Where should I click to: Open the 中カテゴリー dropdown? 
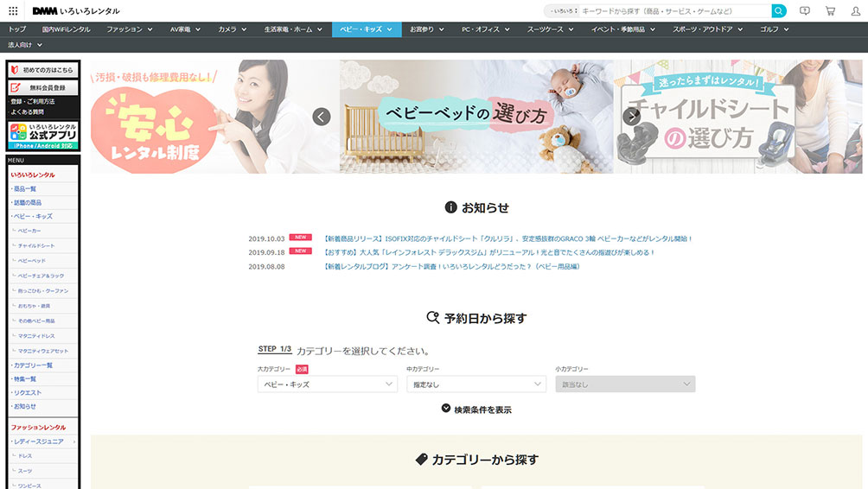(476, 384)
